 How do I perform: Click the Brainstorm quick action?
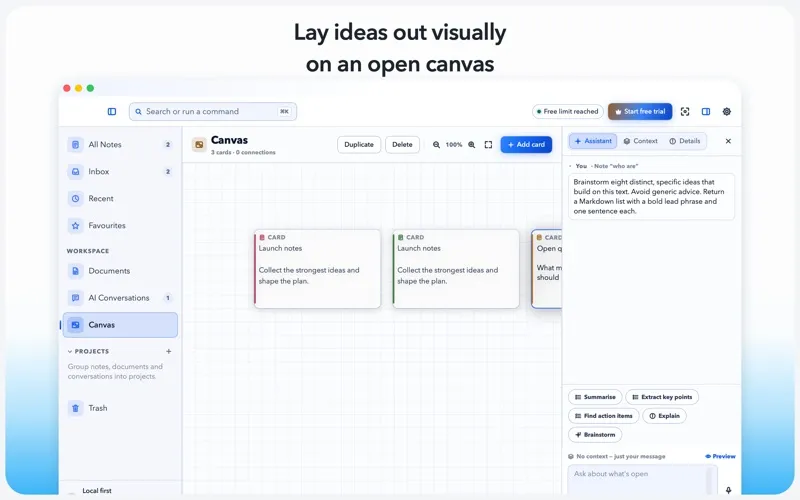(595, 435)
